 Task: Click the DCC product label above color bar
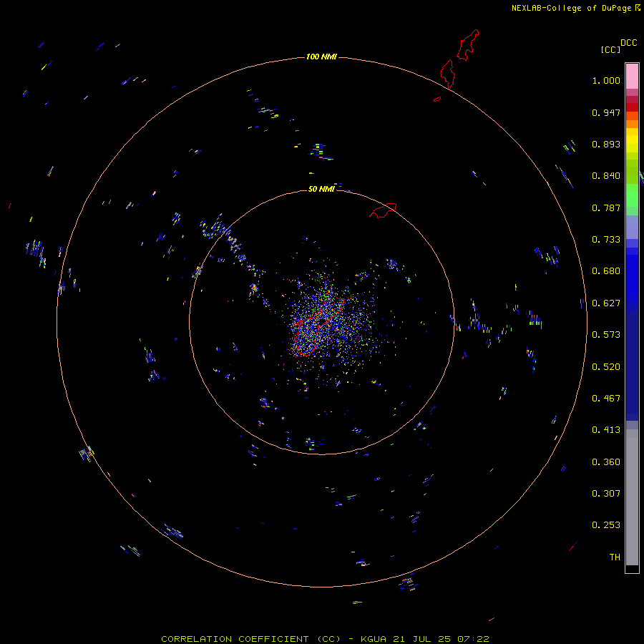pos(628,43)
